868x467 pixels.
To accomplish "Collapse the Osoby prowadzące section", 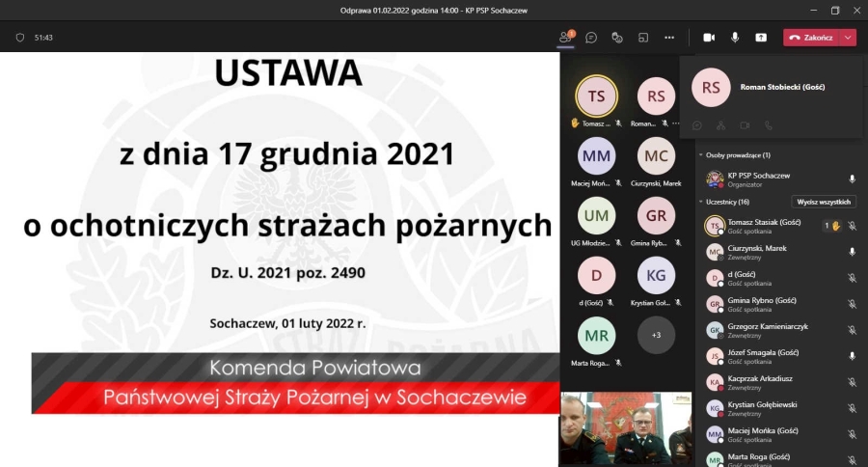I will click(700, 155).
